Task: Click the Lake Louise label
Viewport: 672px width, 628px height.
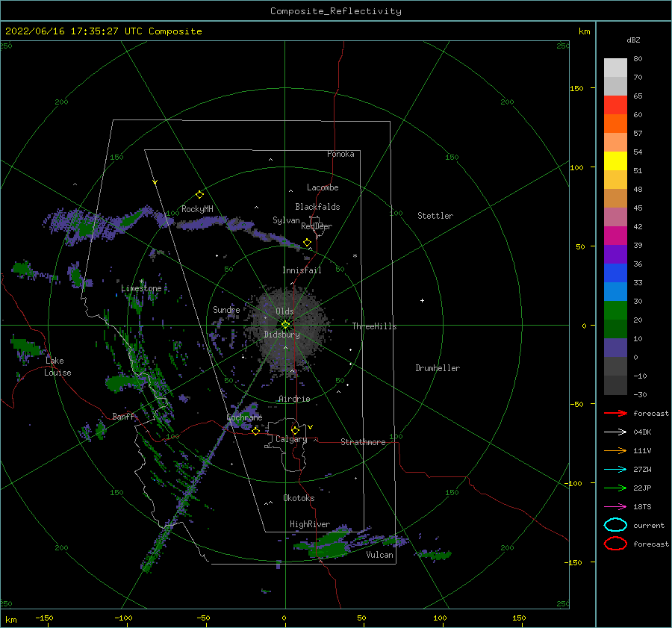Action: coord(57,367)
